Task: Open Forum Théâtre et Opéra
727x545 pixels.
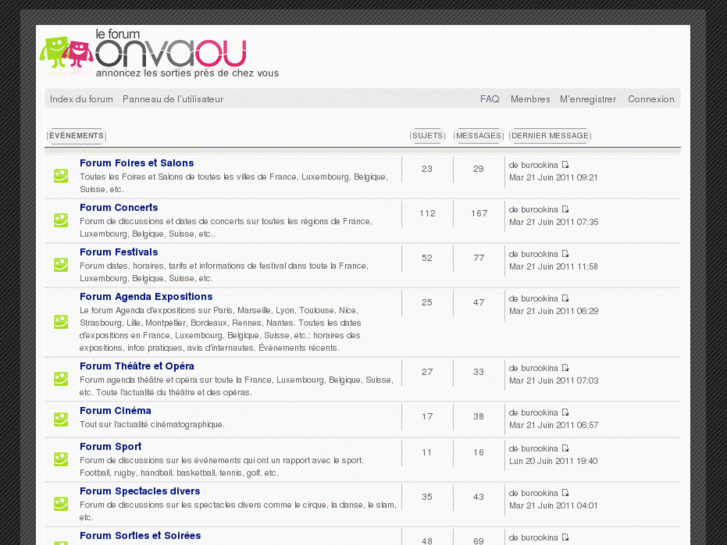Action: [137, 366]
